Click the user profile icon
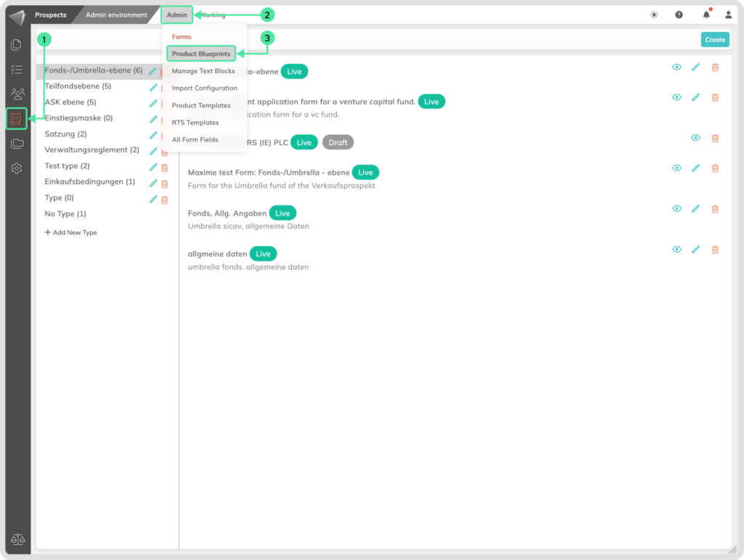This screenshot has width=744, height=560. click(727, 13)
